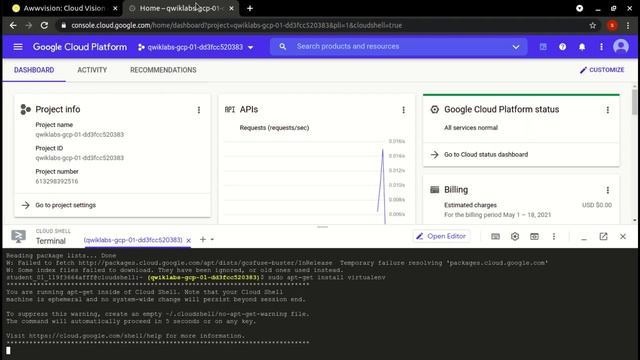
Task: Go back in the browser
Action: tap(13, 25)
